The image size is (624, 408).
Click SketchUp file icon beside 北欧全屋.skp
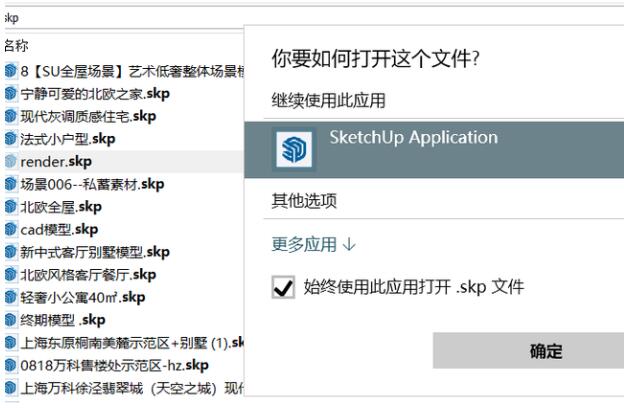[11, 207]
